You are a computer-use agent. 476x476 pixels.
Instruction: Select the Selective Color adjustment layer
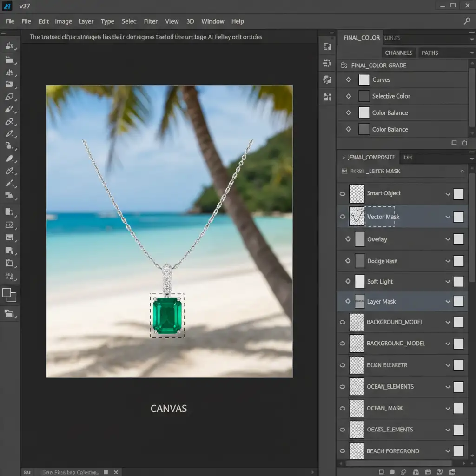click(x=391, y=96)
